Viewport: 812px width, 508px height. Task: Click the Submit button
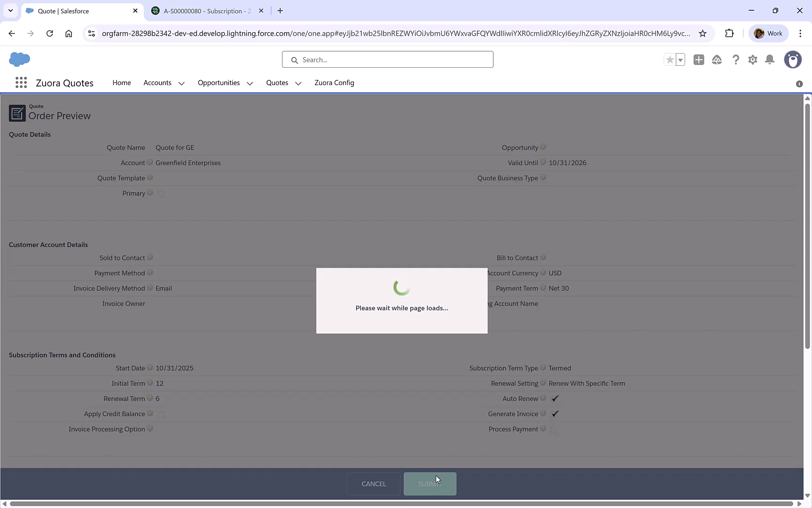(x=429, y=484)
